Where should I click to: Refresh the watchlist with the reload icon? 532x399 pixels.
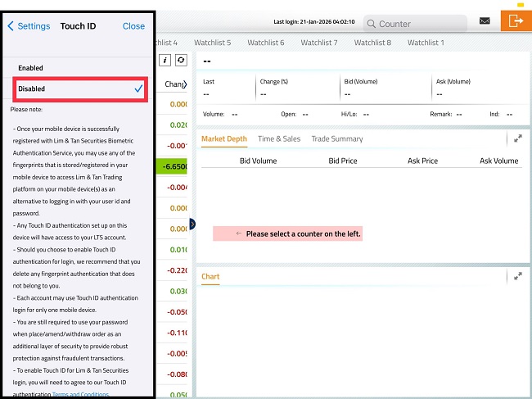point(181,61)
